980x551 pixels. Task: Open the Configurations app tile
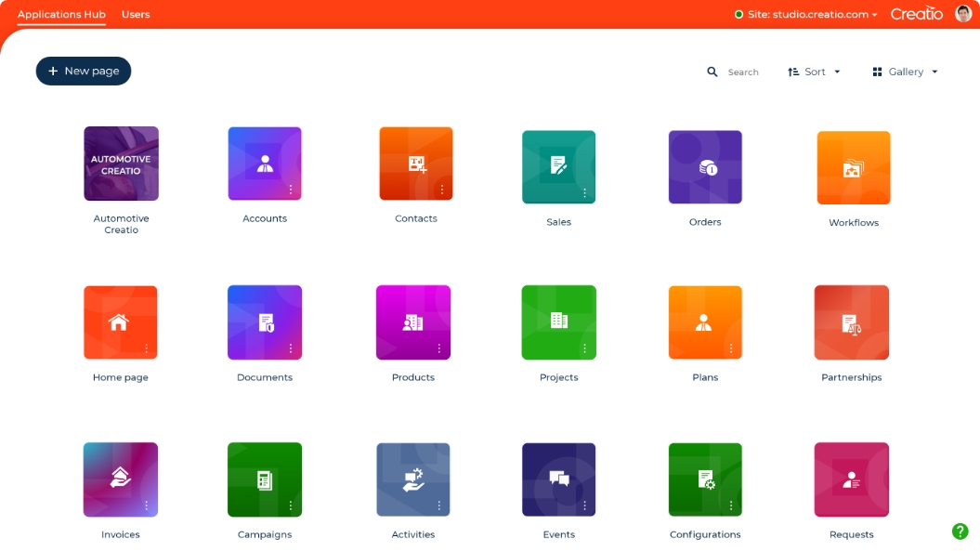point(705,479)
